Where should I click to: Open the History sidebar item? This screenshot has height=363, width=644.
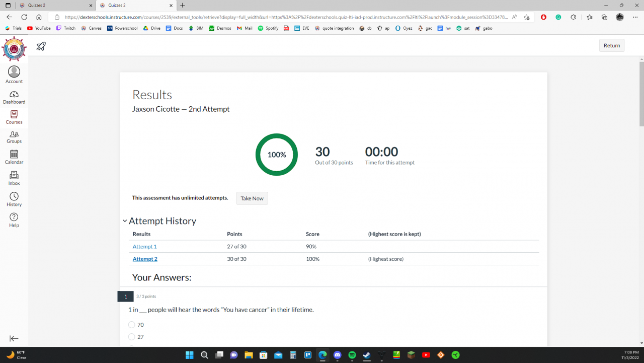click(x=14, y=199)
